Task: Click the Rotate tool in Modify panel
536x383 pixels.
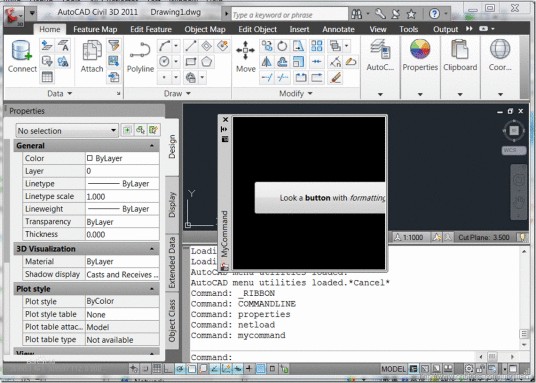Action: (x=282, y=45)
